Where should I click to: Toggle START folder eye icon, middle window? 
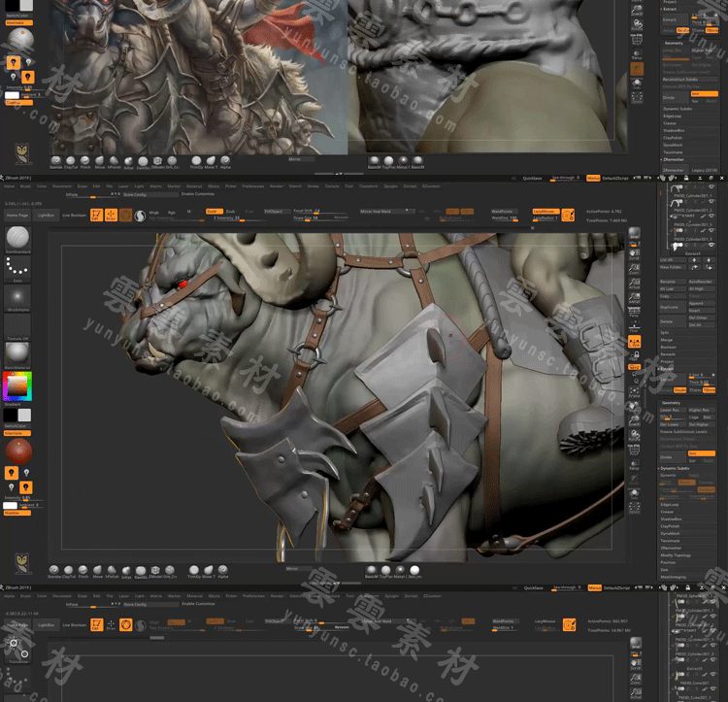711,217
